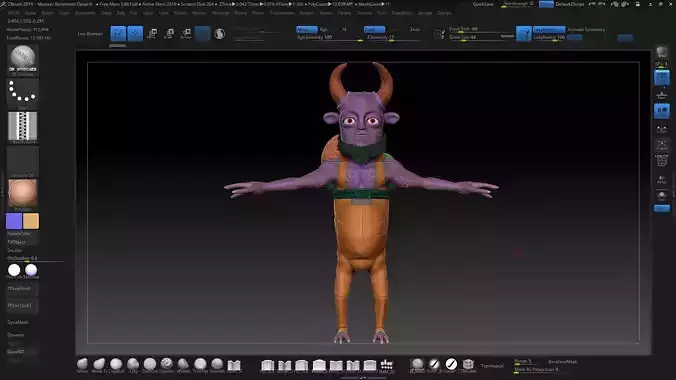676x380 pixels.
Task: Open the current brush thumbnail
Action: [22, 60]
